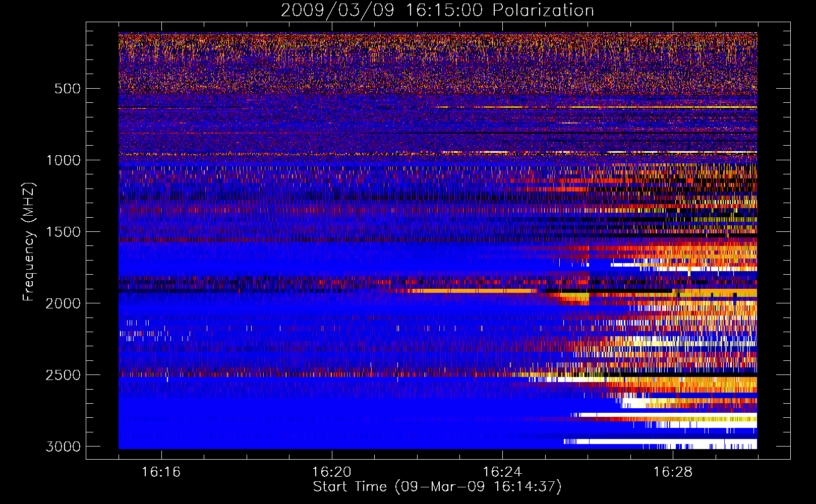Viewport: 816px width, 504px height.
Task: Click the 500 frequency tick label
Action: (68, 89)
